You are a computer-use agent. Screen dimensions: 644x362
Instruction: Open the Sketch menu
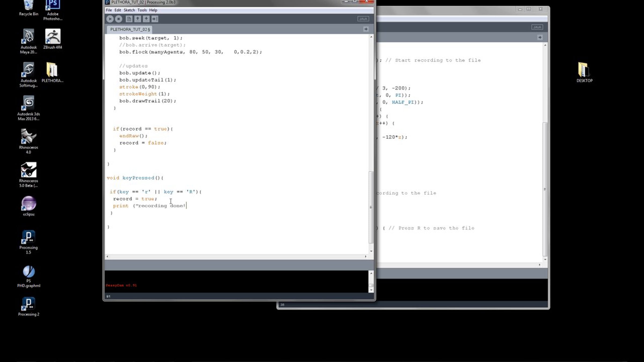point(129,10)
